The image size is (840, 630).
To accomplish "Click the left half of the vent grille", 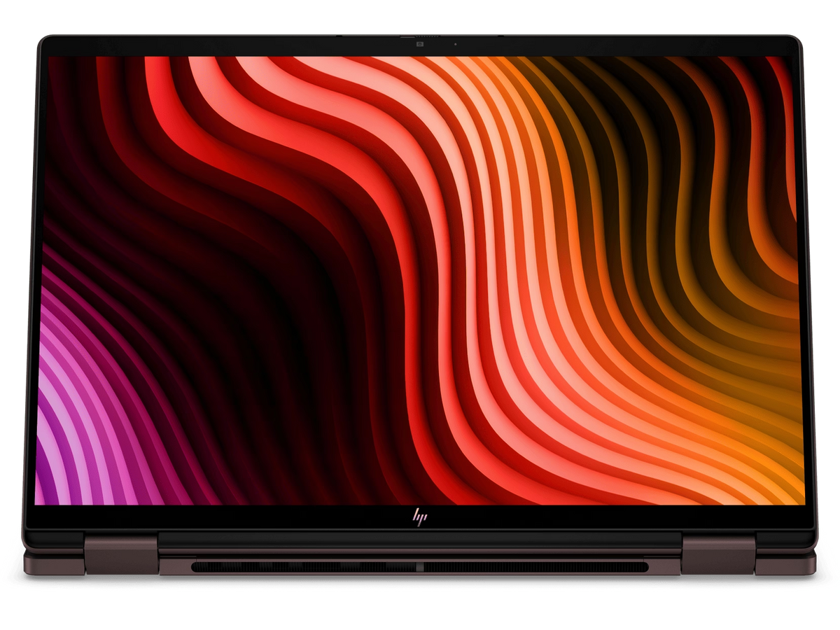I will point(304,566).
